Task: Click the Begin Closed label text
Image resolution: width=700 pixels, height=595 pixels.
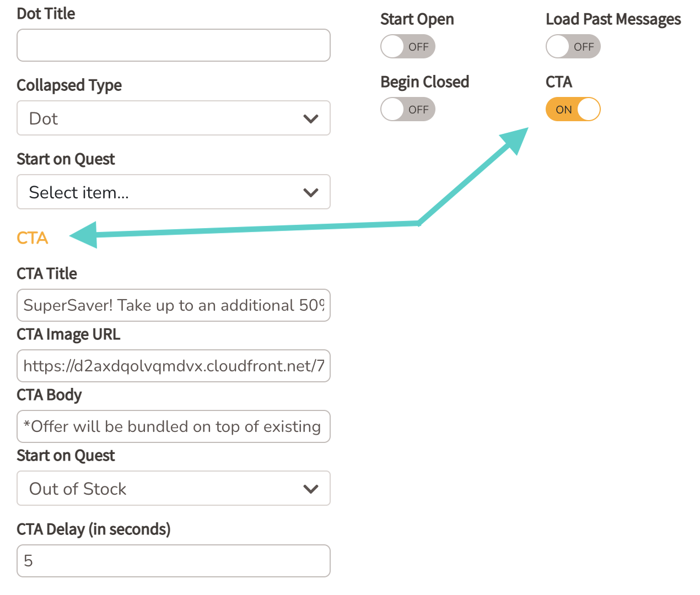Action: (x=424, y=82)
